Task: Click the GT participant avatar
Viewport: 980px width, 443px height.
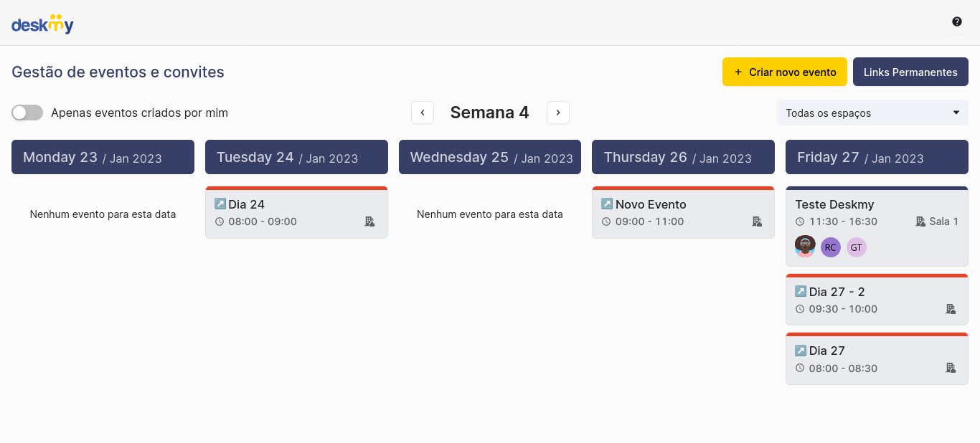Action: (x=857, y=247)
